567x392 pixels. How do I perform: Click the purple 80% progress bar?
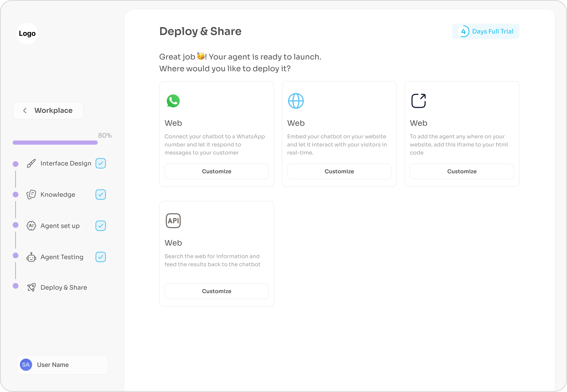55,143
